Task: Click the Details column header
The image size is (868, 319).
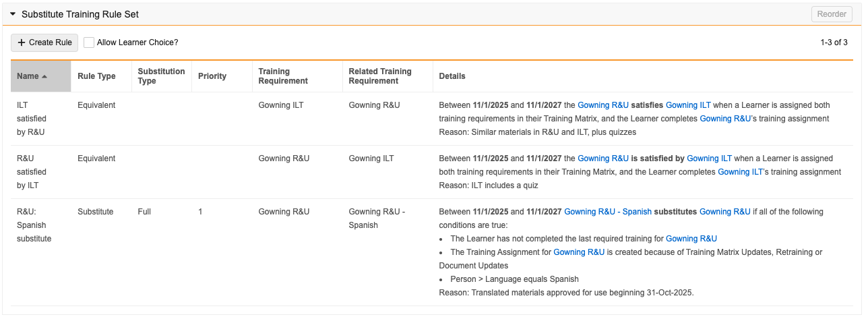Action: [x=452, y=76]
